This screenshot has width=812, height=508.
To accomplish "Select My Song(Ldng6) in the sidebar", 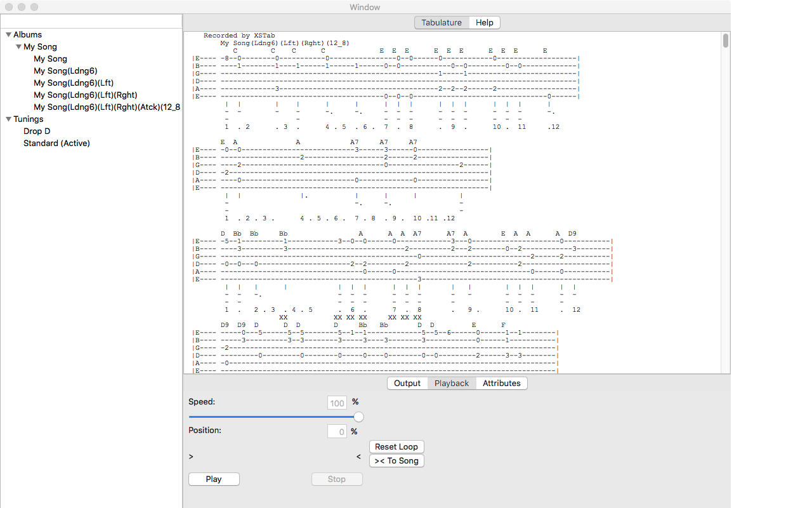I will point(65,71).
